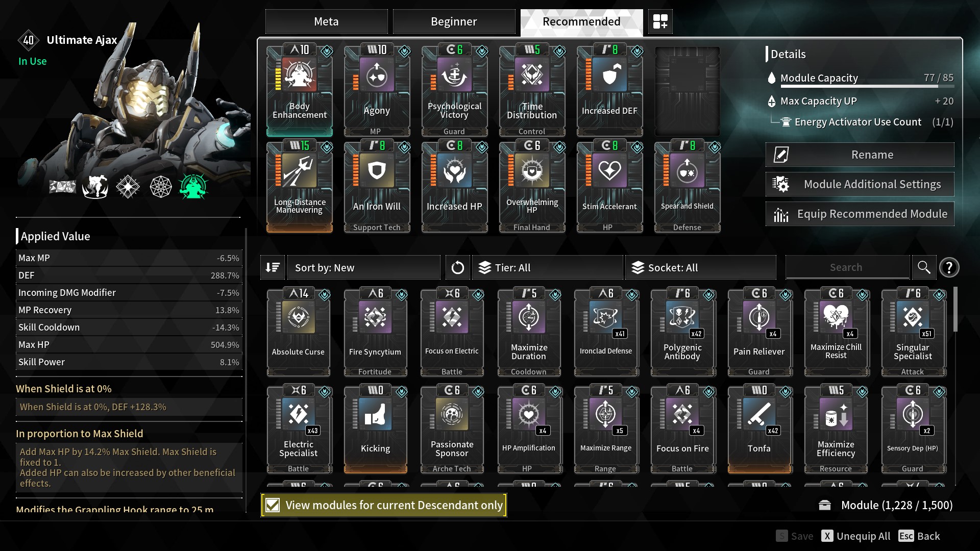The width and height of the screenshot is (980, 551).
Task: Click the sort order toggle icon
Action: pos(273,267)
